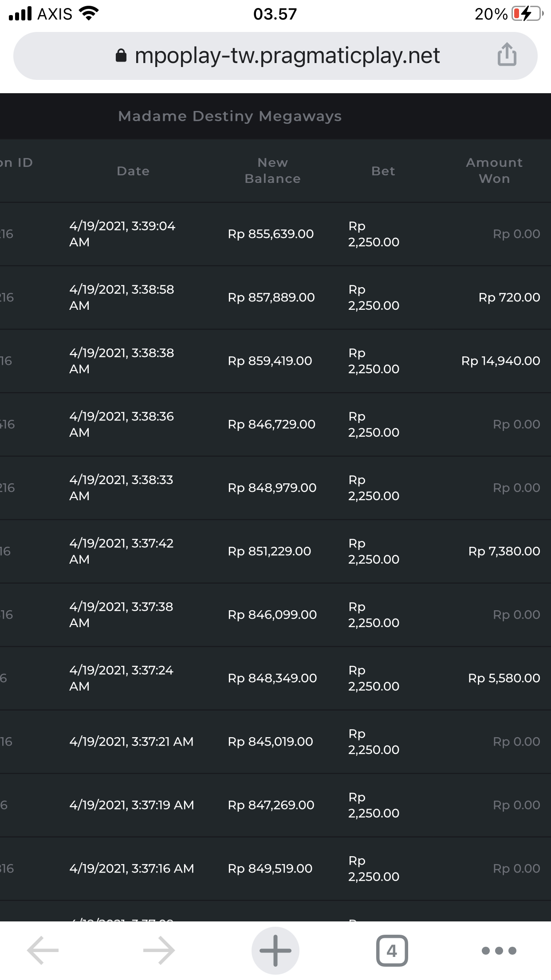Open the tab switcher showing 4 tabs
Image resolution: width=551 pixels, height=980 pixels.
(x=392, y=950)
